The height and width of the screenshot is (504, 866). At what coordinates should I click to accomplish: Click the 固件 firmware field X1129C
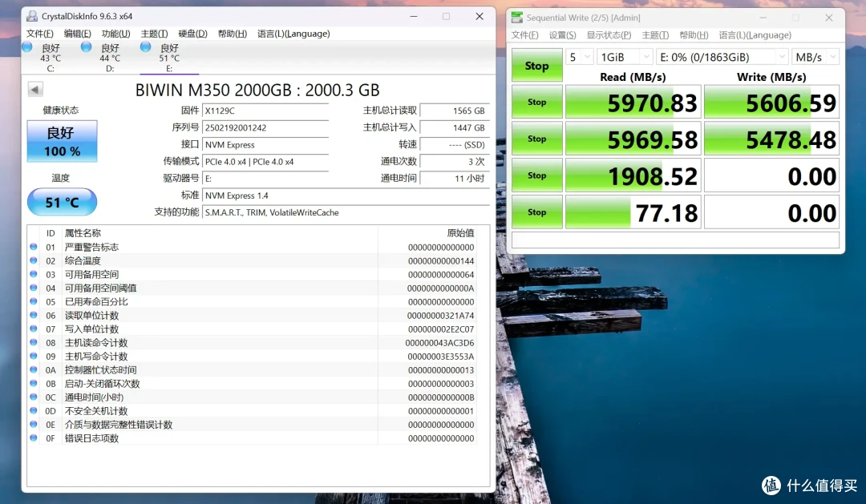tap(265, 111)
